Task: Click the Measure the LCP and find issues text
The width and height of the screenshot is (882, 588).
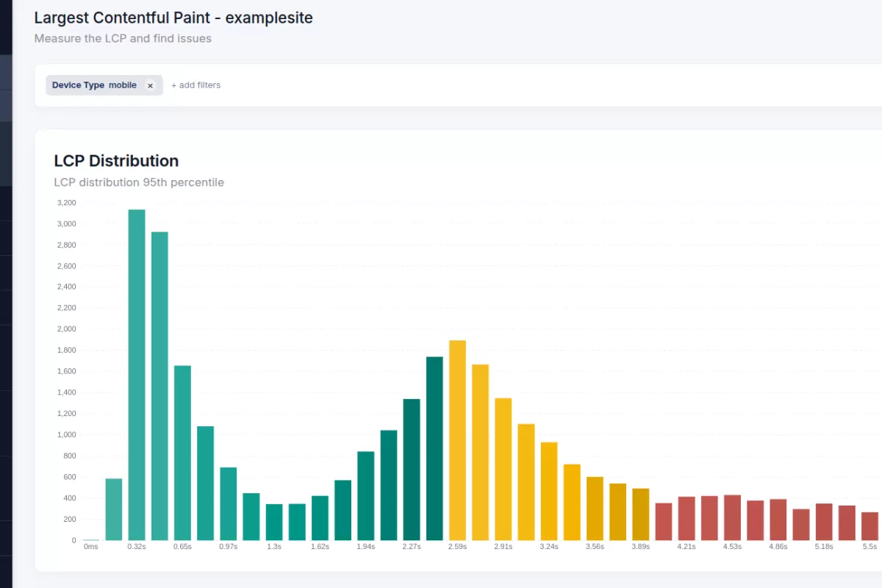Action: coord(122,38)
